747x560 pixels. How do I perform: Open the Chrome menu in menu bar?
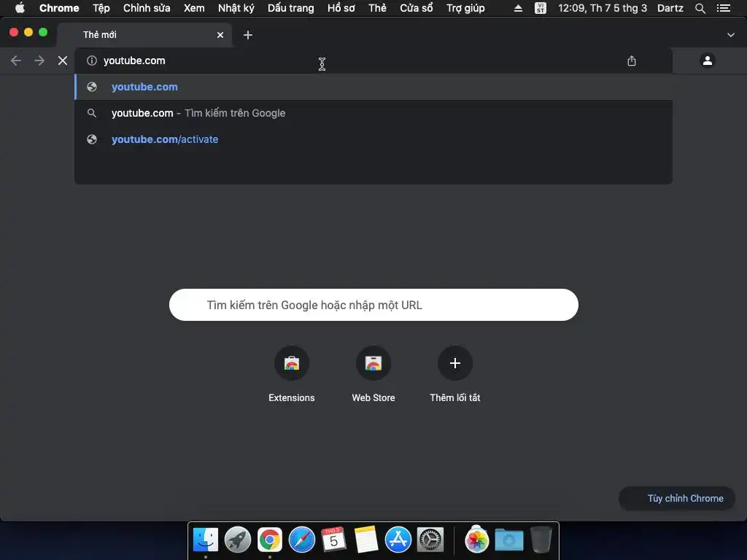pyautogui.click(x=59, y=8)
